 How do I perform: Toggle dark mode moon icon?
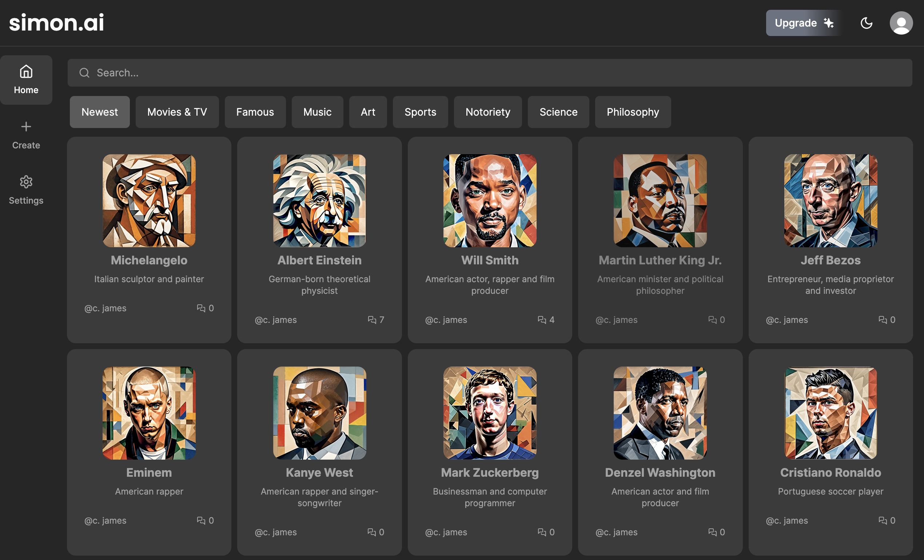pos(866,23)
